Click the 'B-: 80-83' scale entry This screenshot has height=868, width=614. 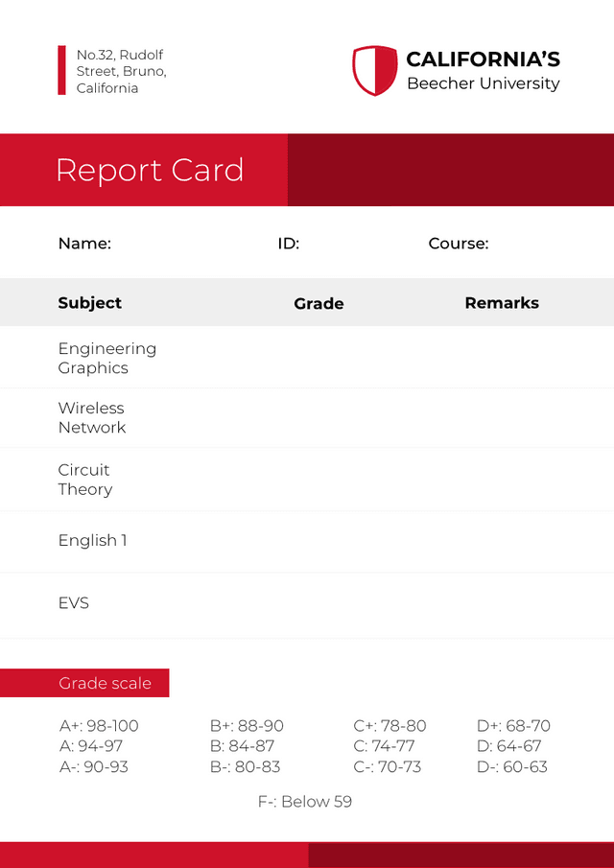pyautogui.click(x=246, y=766)
